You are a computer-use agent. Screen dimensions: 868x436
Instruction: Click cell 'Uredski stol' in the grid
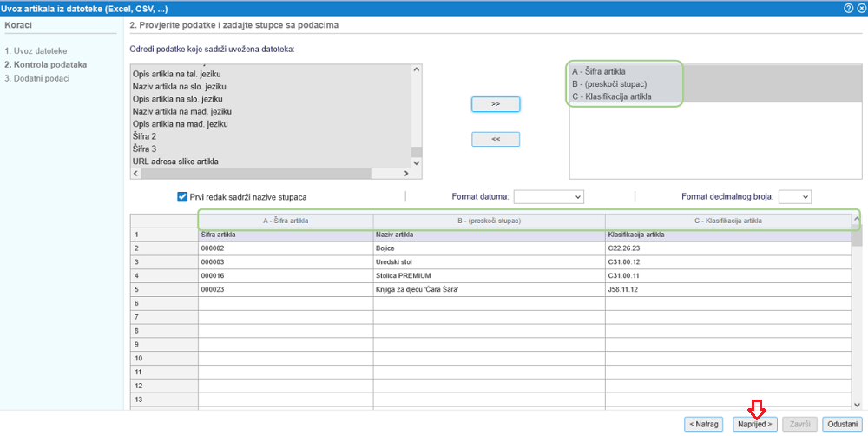click(x=490, y=261)
